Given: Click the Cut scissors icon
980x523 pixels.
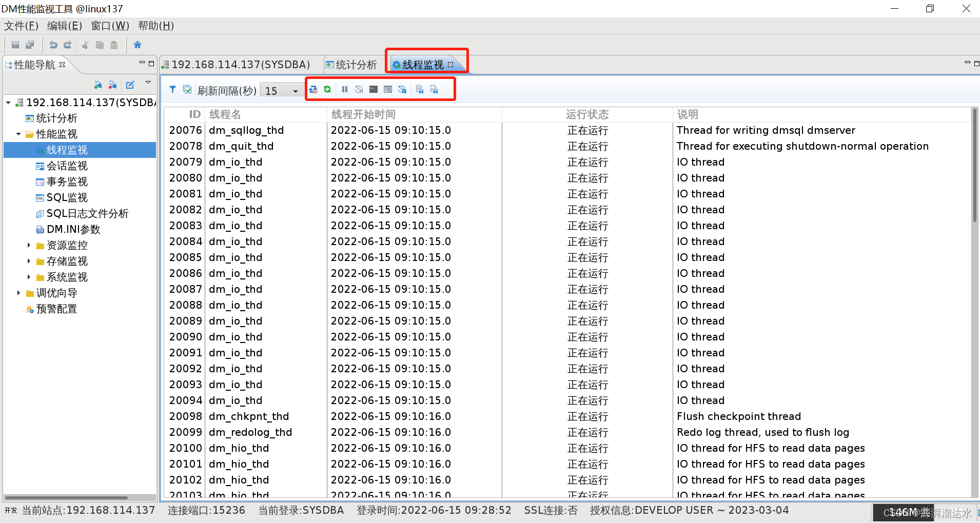Looking at the screenshot, I should point(85,45).
